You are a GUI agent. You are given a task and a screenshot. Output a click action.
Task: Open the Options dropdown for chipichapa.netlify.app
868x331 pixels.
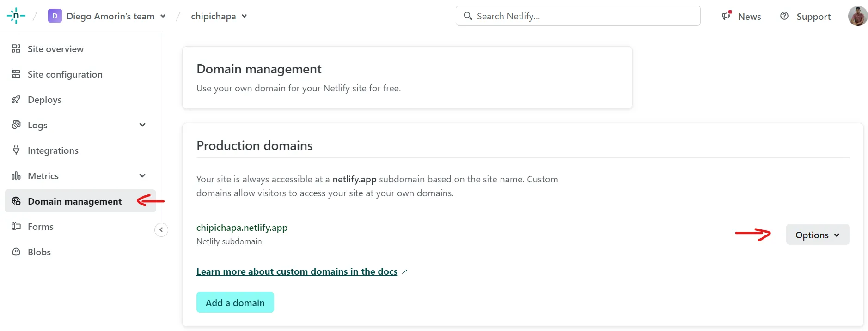point(817,235)
